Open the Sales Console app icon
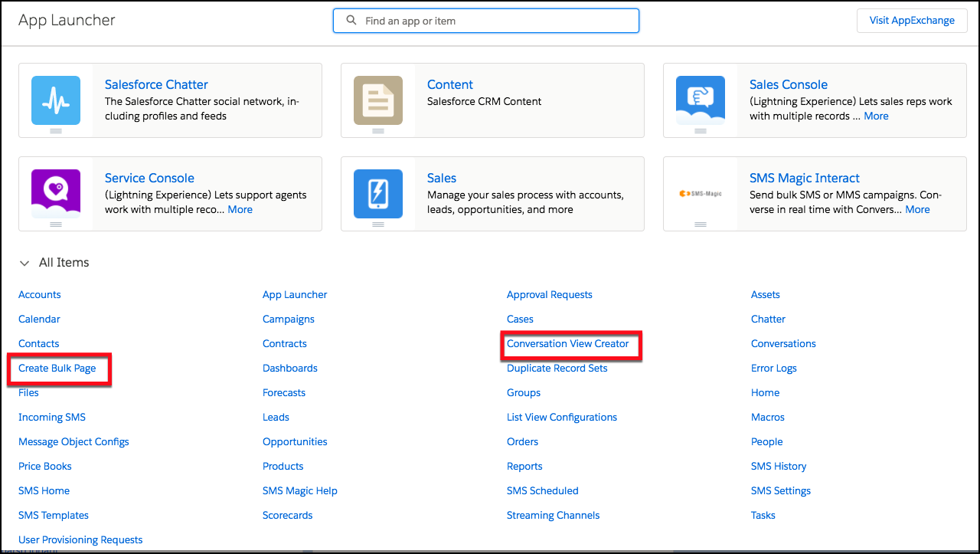 tap(701, 100)
